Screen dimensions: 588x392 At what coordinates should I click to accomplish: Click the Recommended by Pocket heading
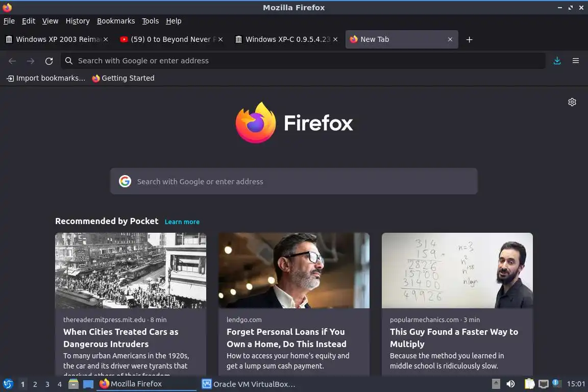(107, 221)
